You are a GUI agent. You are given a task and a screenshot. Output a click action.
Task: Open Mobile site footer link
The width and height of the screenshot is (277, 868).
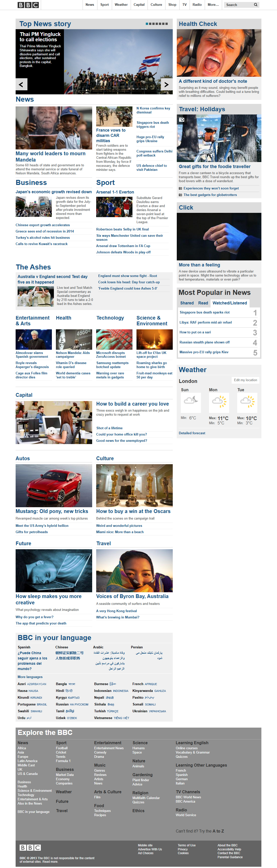point(145,845)
